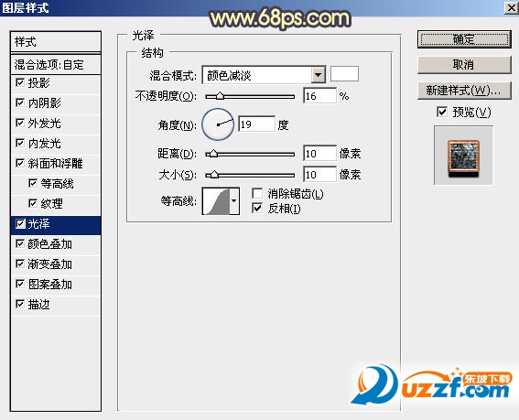Open the 斜面和浮雕 settings panel
The image size is (519, 420).
tap(56, 164)
